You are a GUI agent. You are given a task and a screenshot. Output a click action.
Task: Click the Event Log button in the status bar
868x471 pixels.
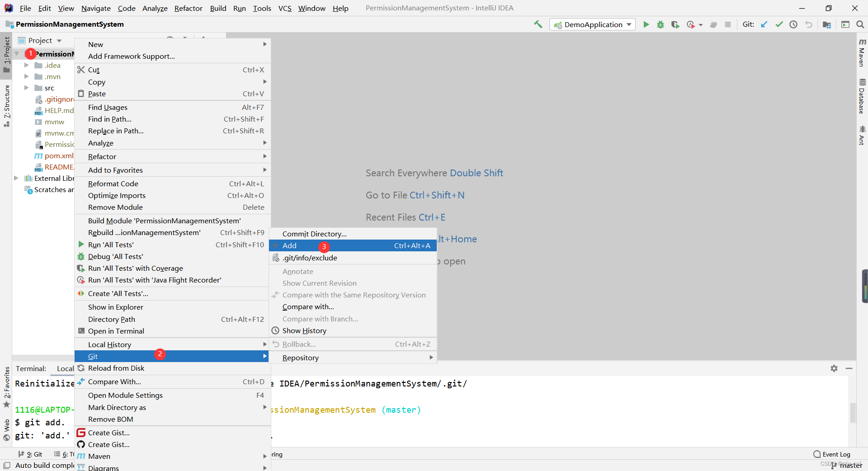[x=832, y=454]
